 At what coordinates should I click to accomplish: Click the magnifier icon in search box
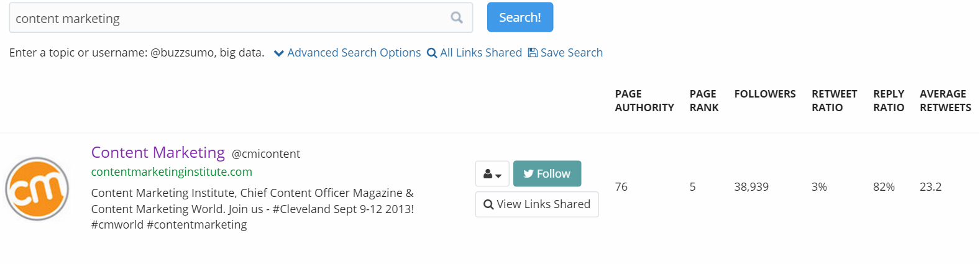[x=457, y=17]
